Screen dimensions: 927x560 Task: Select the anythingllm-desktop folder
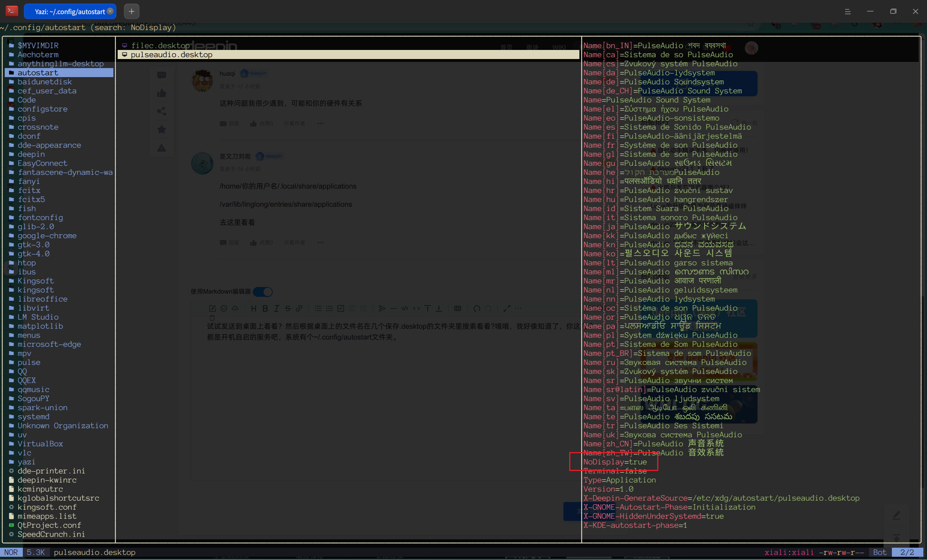coord(59,64)
